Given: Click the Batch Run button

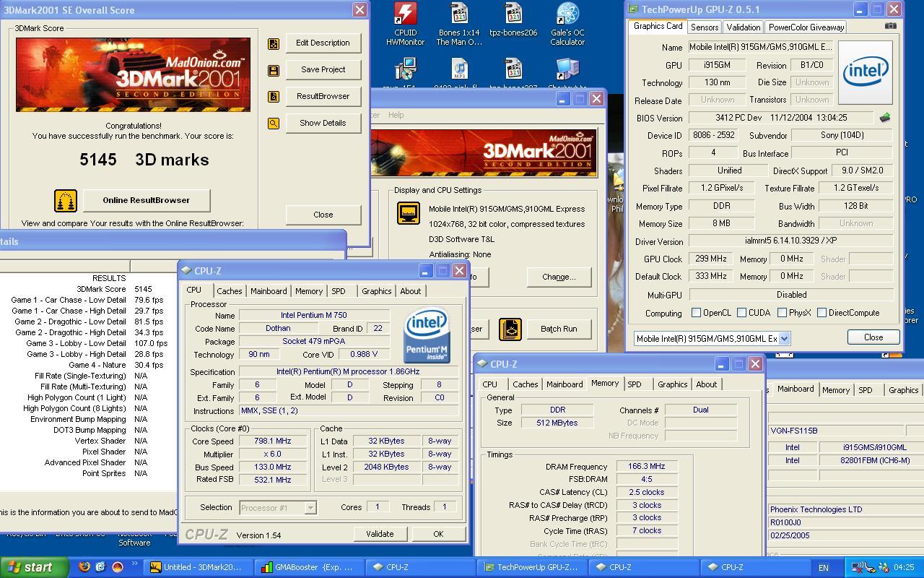Looking at the screenshot, I should point(559,329).
